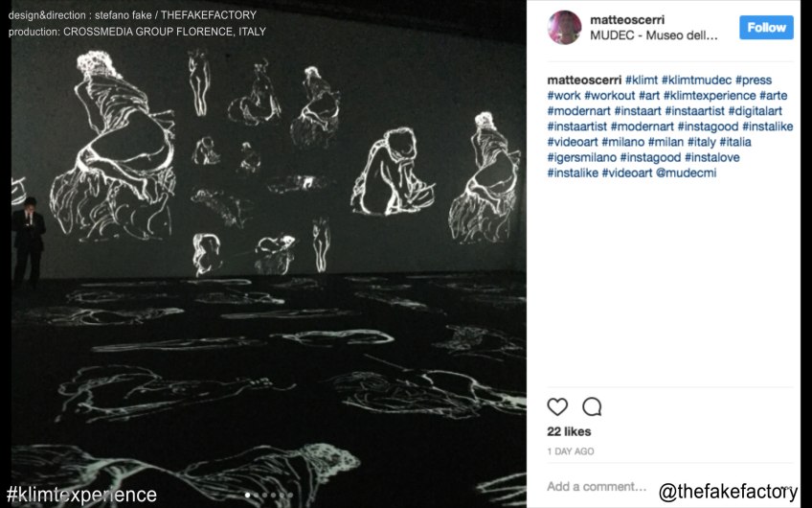Click the comment speech bubble icon
Viewport: 812px width, 508px height.
(x=592, y=407)
